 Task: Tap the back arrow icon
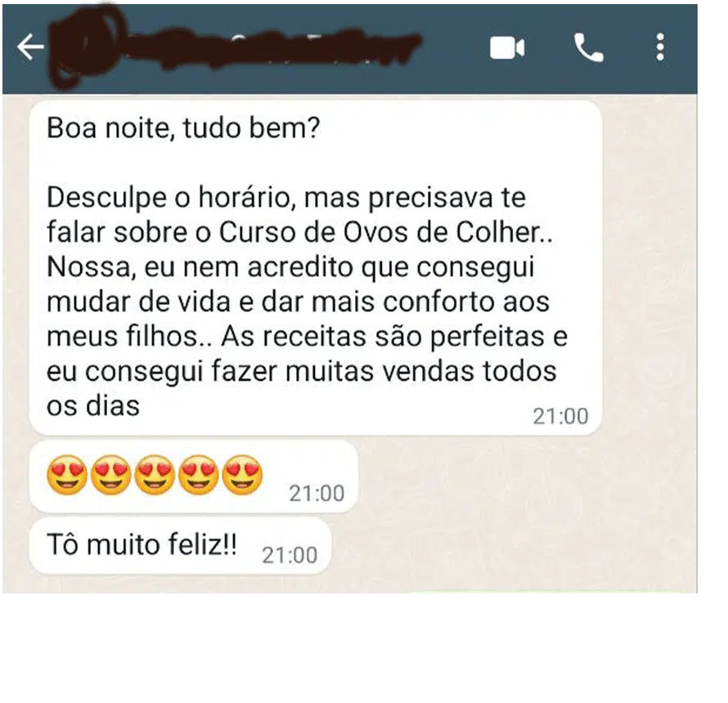pos(30,47)
